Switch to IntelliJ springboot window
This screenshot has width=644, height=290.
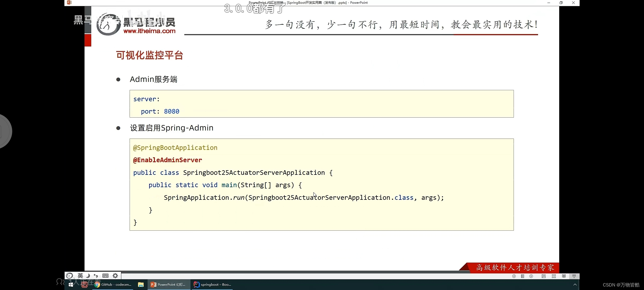pos(212,284)
